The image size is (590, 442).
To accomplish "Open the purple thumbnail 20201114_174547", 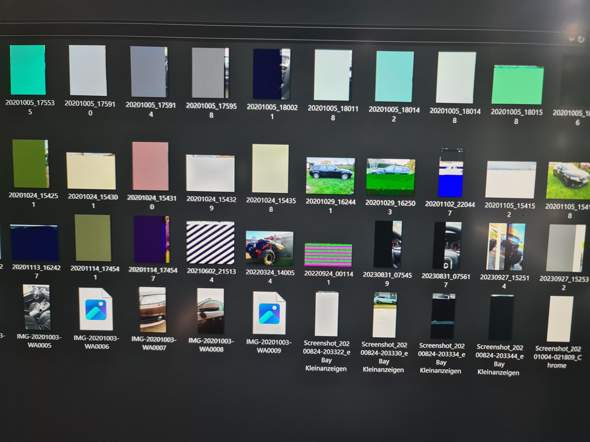I will pos(152,239).
